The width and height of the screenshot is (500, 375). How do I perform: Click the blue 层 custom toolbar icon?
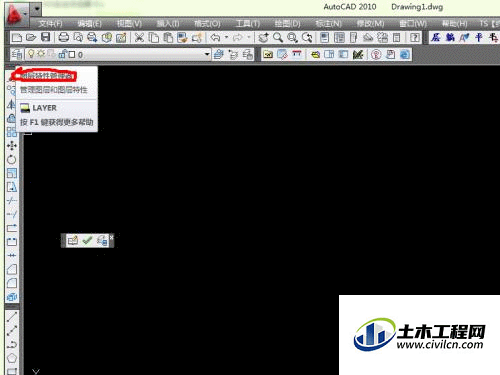tap(435, 37)
